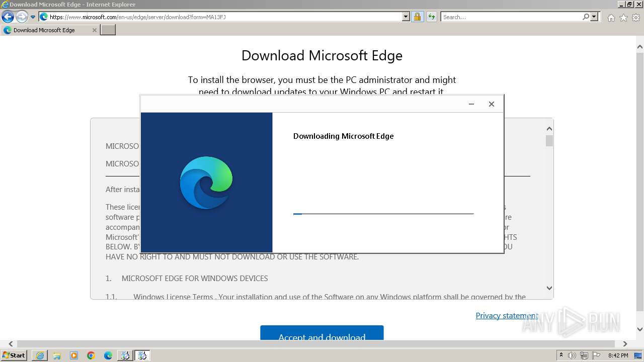
Task: Refresh the page with green arrows icon
Action: tap(431, 17)
